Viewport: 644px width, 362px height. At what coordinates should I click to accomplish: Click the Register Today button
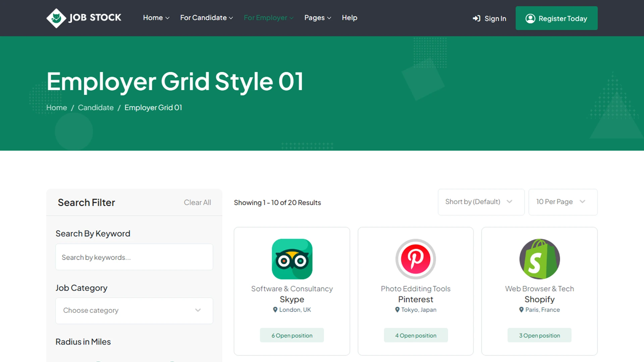556,18
